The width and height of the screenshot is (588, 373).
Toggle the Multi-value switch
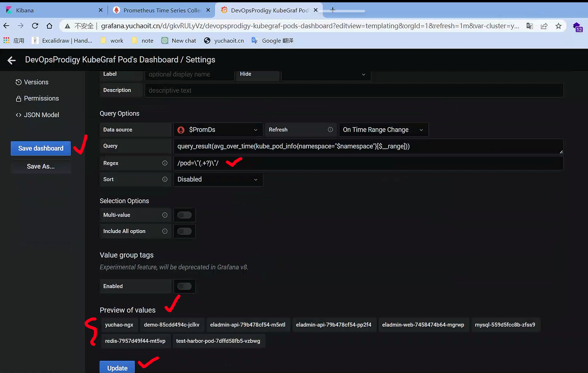coord(184,215)
